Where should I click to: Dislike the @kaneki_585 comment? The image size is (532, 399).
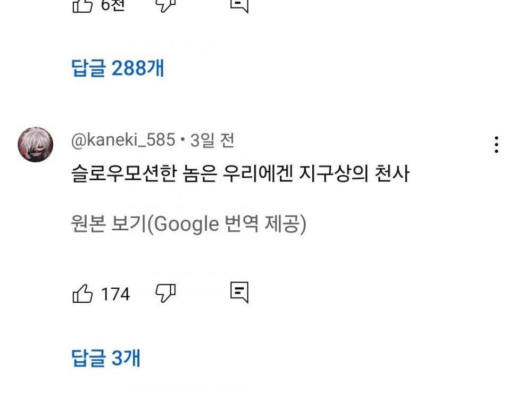(165, 292)
